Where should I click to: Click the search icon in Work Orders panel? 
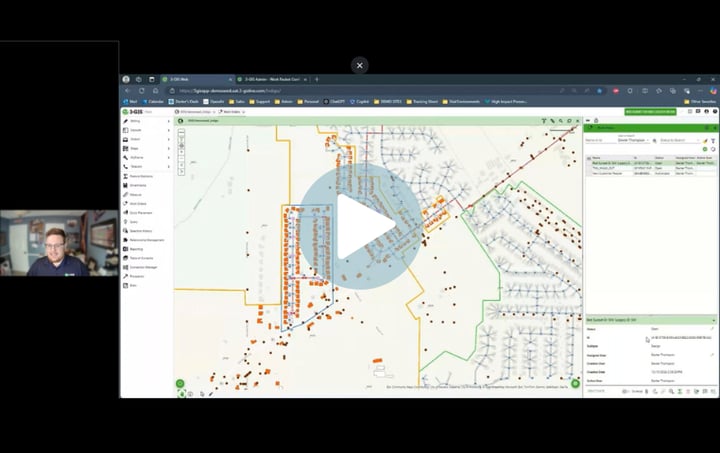(655, 140)
